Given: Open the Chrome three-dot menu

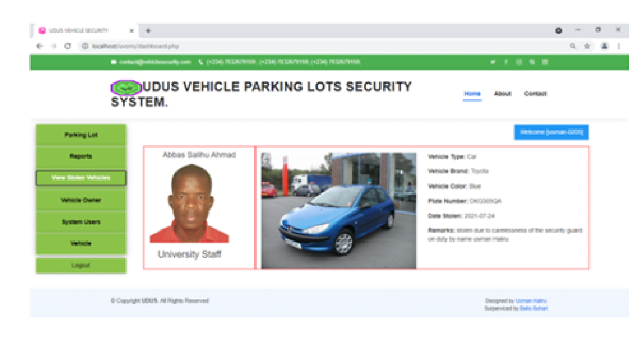Looking at the screenshot, I should point(619,46).
